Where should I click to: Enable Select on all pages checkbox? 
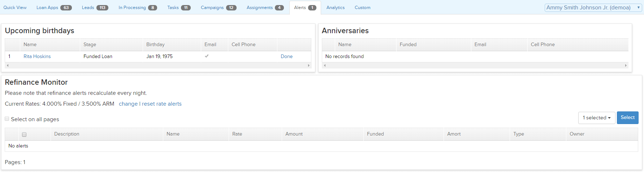(7, 119)
